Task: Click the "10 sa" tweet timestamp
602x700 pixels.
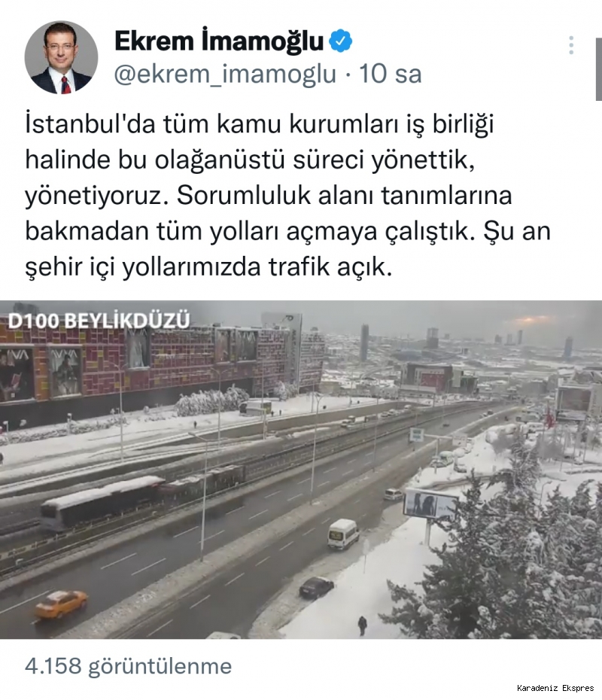Action: click(391, 74)
